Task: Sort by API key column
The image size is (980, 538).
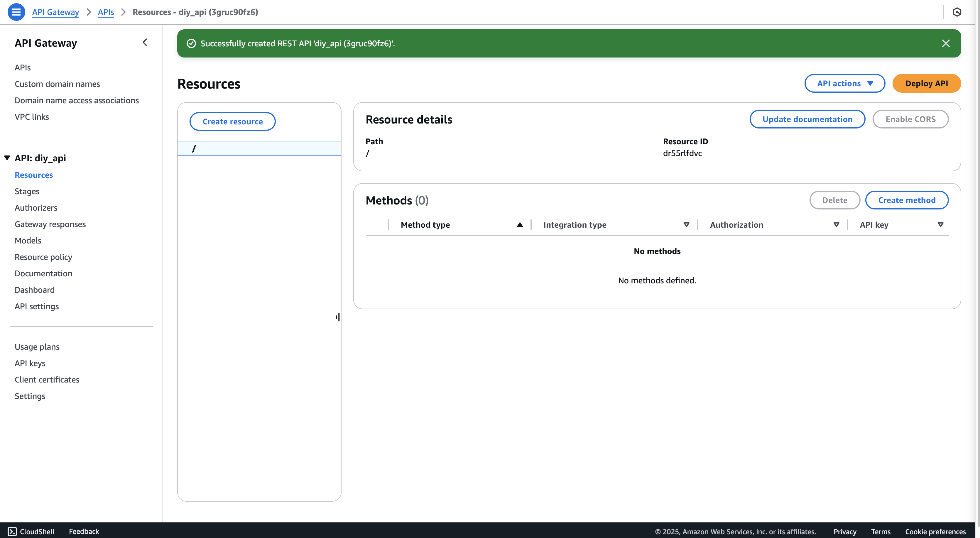Action: coord(940,225)
